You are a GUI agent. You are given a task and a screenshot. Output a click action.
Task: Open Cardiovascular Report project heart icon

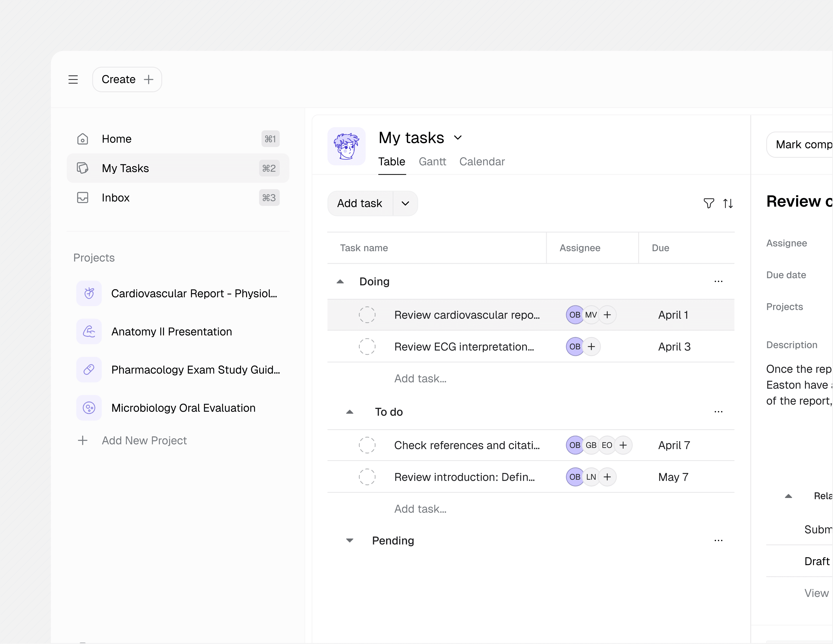click(89, 293)
